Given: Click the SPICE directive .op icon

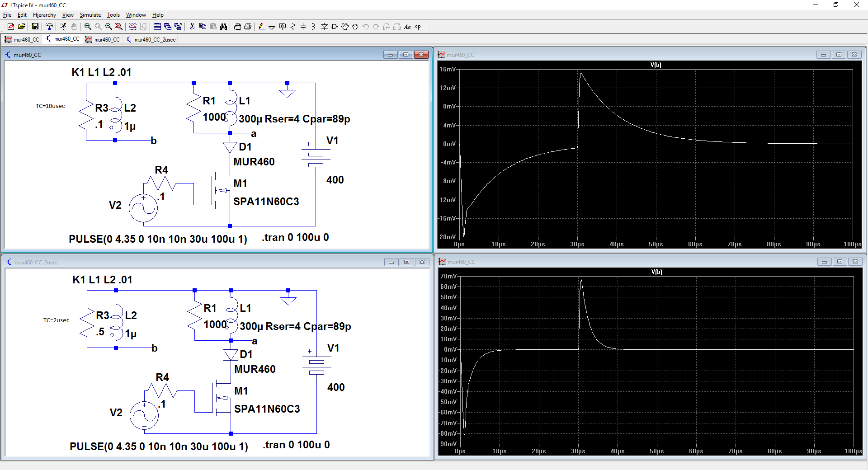Looking at the screenshot, I should [418, 27].
